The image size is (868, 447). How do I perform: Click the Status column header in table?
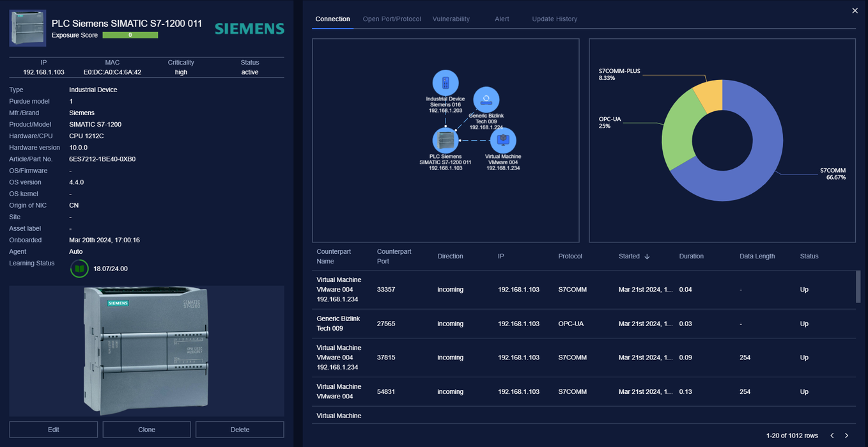click(809, 256)
